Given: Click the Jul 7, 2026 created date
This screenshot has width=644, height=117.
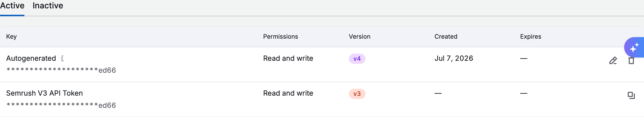Looking at the screenshot, I should coord(454,58).
